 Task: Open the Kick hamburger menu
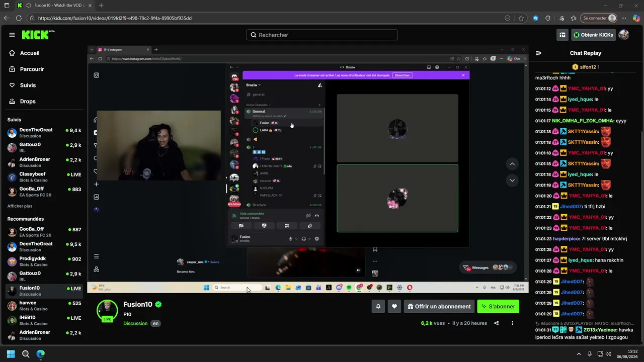(12, 35)
